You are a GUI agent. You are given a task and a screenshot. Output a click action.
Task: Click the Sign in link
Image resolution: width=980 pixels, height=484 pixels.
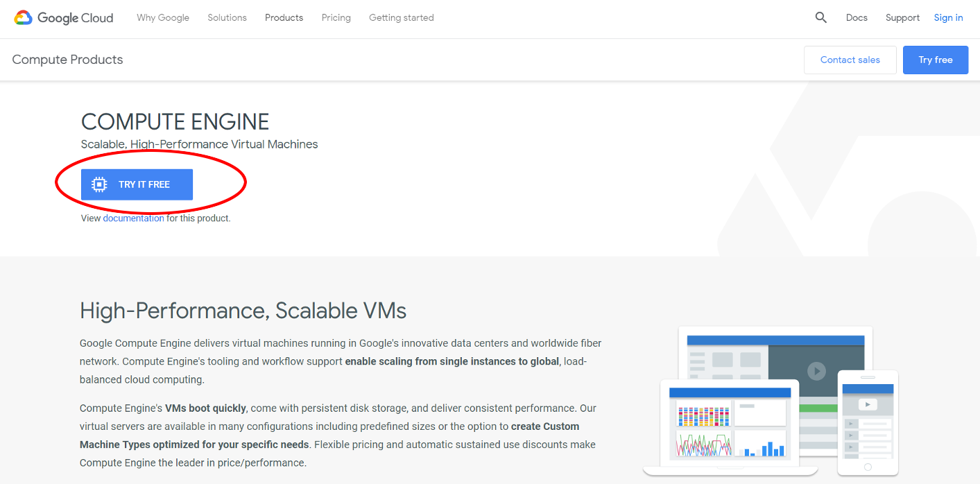pos(948,18)
